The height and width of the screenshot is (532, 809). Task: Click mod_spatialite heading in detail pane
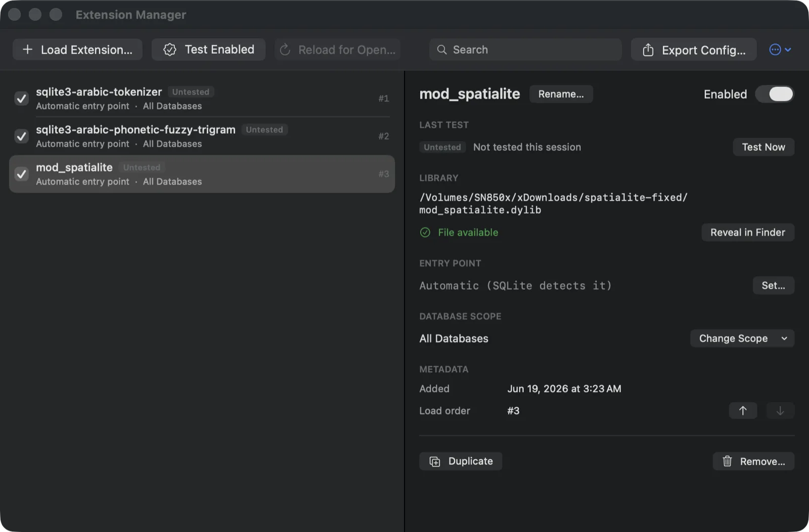[469, 94]
